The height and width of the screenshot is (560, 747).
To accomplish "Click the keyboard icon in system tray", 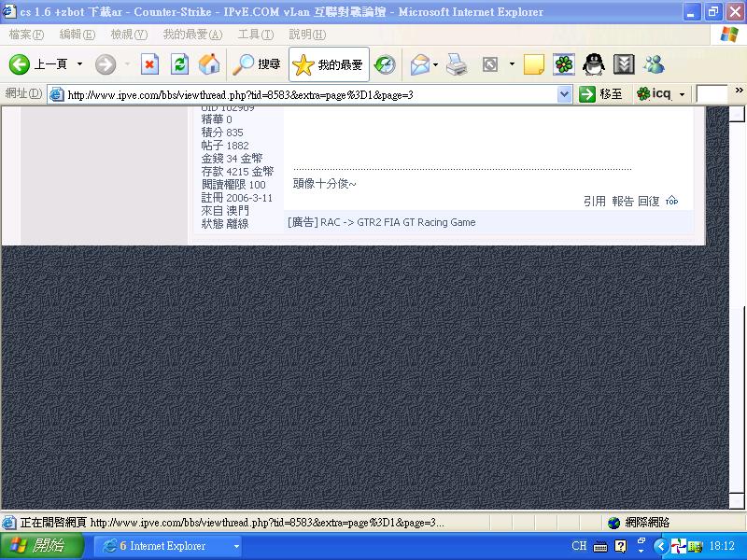I will (600, 547).
